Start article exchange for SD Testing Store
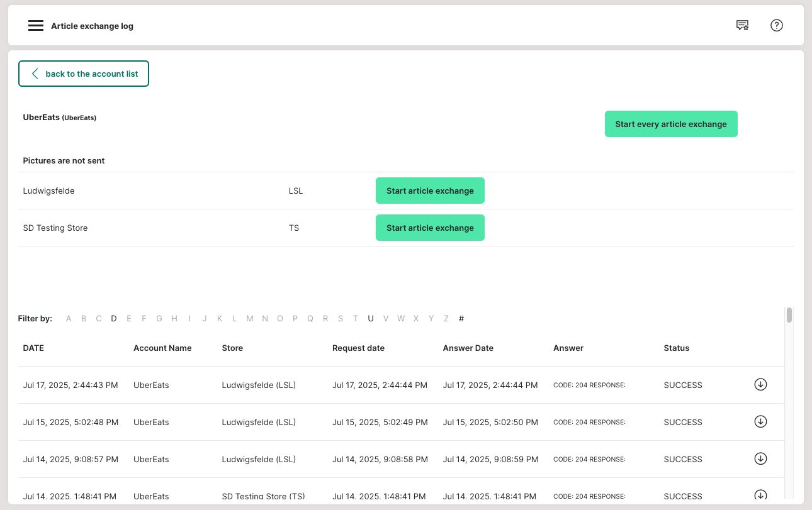Viewport: 812px width, 510px height. pyautogui.click(x=430, y=228)
